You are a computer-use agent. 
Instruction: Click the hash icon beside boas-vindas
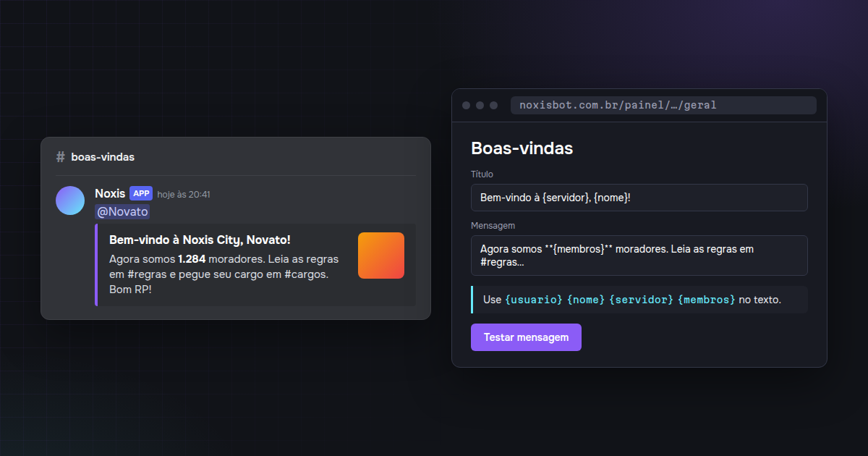pyautogui.click(x=61, y=157)
